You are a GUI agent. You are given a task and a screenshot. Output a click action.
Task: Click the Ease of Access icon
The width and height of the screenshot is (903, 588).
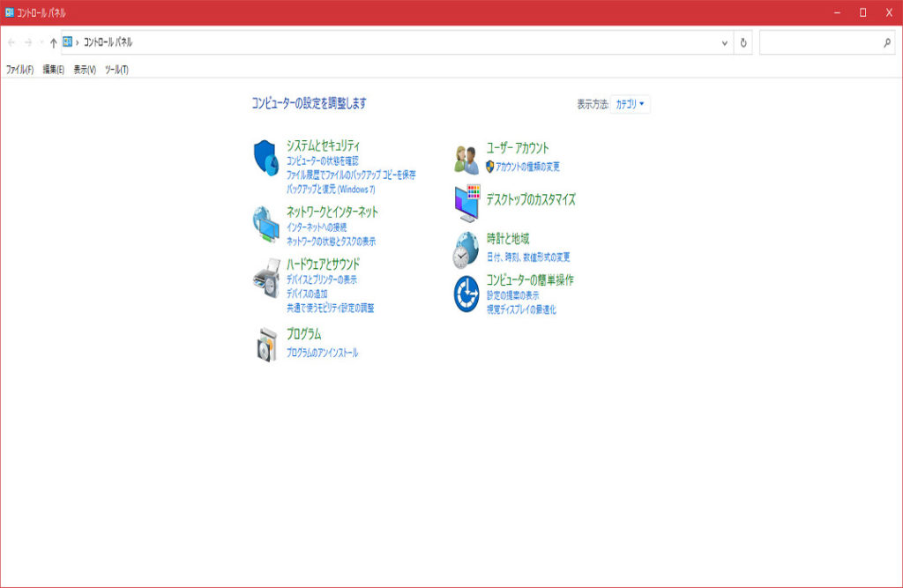(466, 294)
